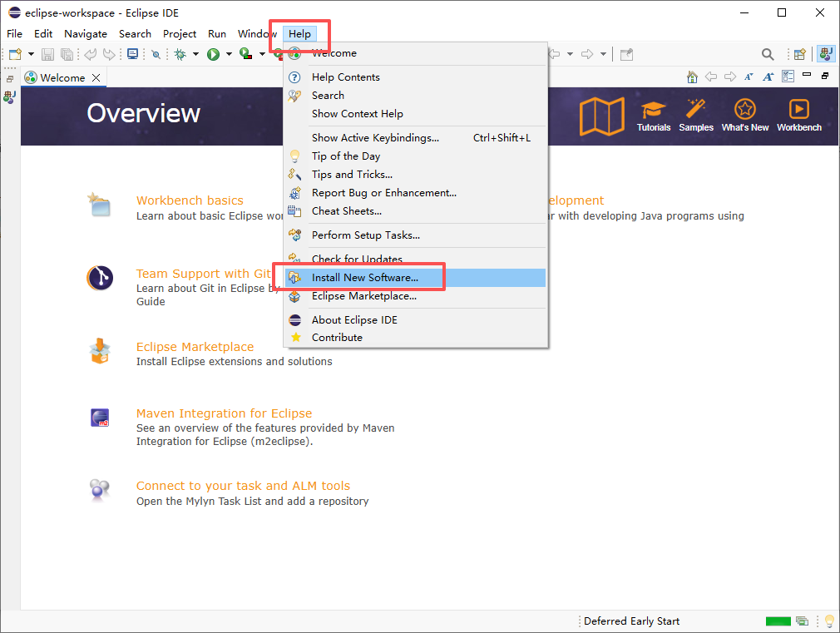Click the Java perspective icon on left trim

pos(10,97)
